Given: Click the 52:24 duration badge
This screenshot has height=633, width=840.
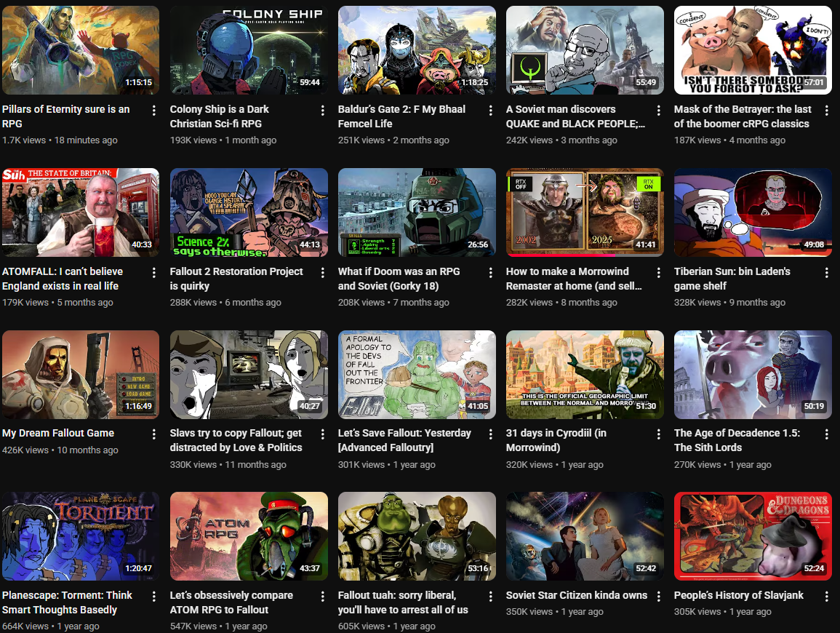Looking at the screenshot, I should click(x=814, y=568).
